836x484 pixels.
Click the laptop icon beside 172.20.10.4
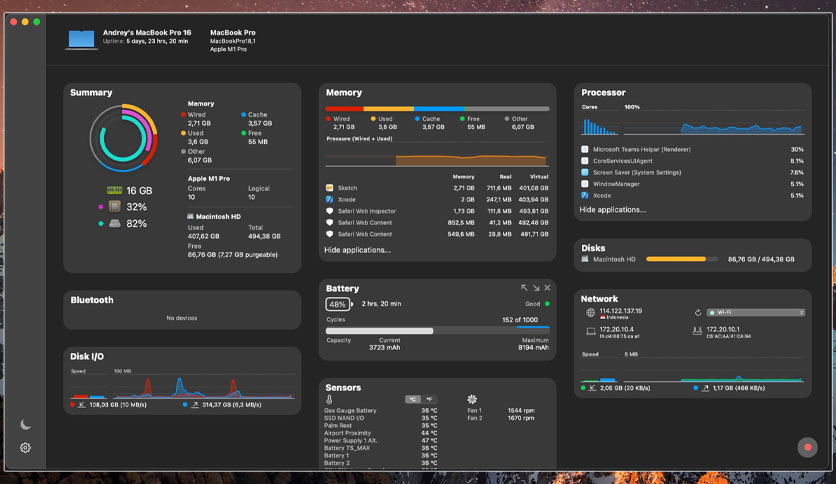point(591,332)
